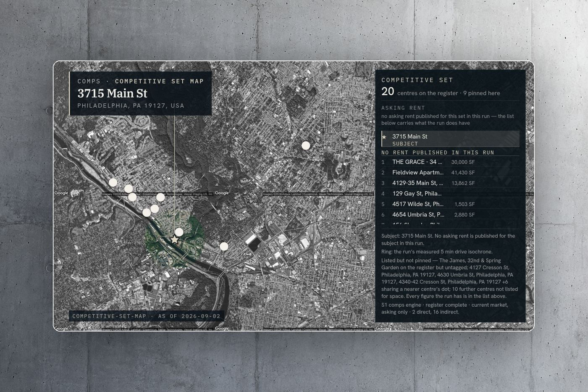
Task: Choose the 129 Gay St, Phila... row
Action: 450,193
